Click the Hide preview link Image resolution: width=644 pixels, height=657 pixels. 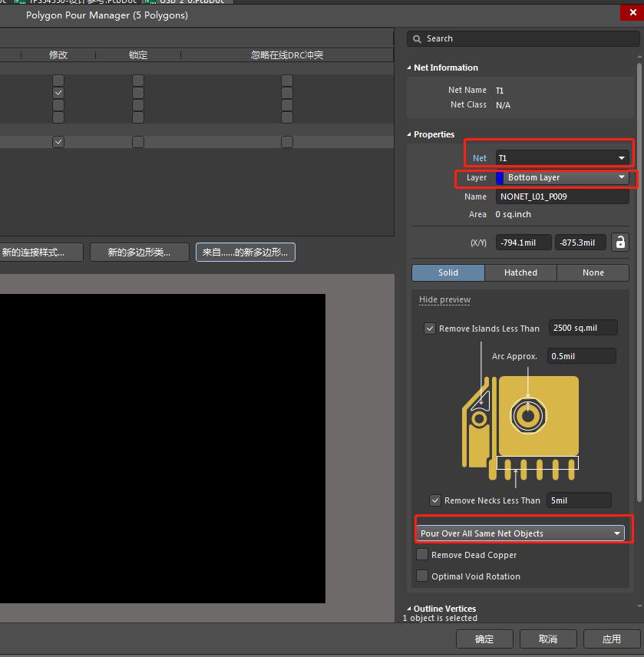pos(444,300)
